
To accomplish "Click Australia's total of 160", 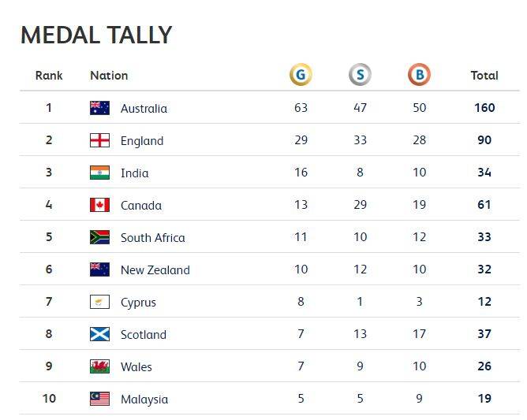I will pos(484,108).
